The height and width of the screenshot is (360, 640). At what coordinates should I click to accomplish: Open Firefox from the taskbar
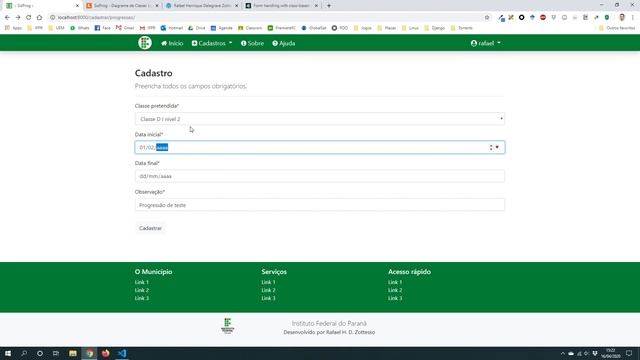(x=106, y=353)
